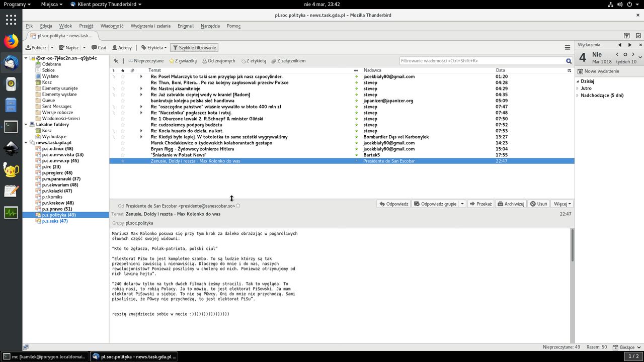
Task: Click the go-to-today circle in calendar pane
Action: (x=625, y=54)
